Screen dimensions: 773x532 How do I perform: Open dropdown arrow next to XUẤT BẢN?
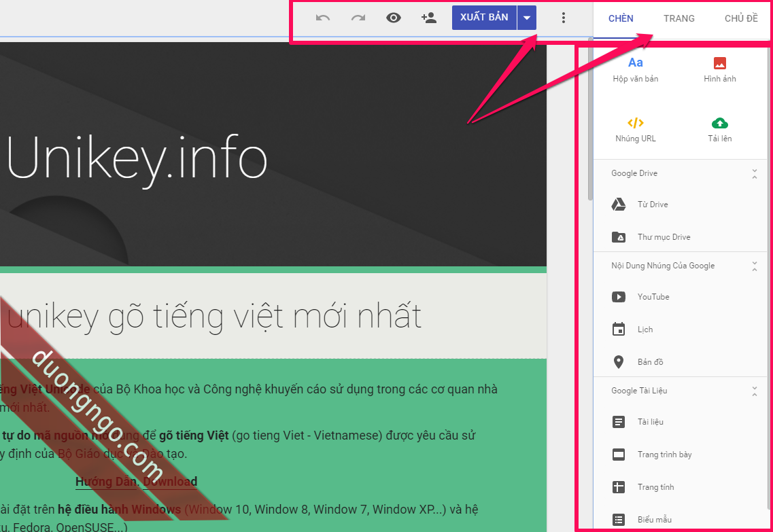click(x=527, y=18)
